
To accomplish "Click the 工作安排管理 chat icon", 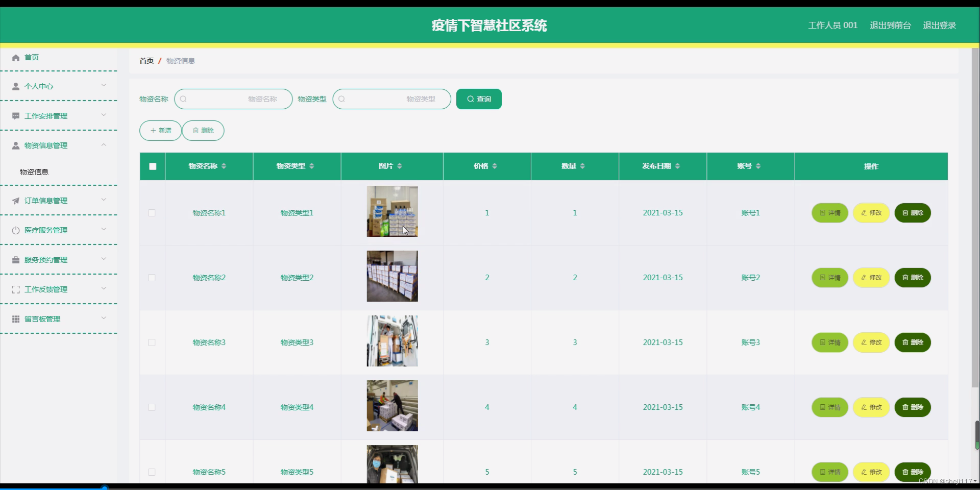I will point(16,116).
